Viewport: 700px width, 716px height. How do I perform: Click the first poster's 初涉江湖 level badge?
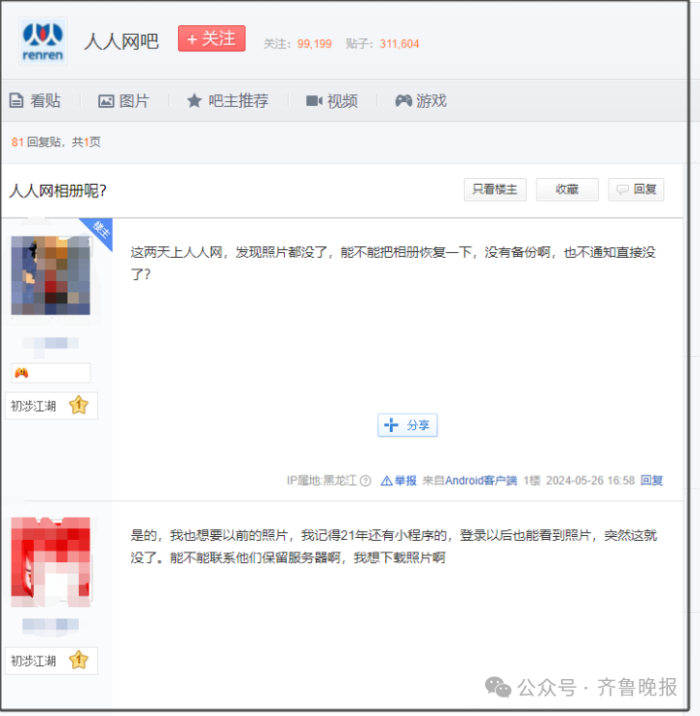(51, 405)
